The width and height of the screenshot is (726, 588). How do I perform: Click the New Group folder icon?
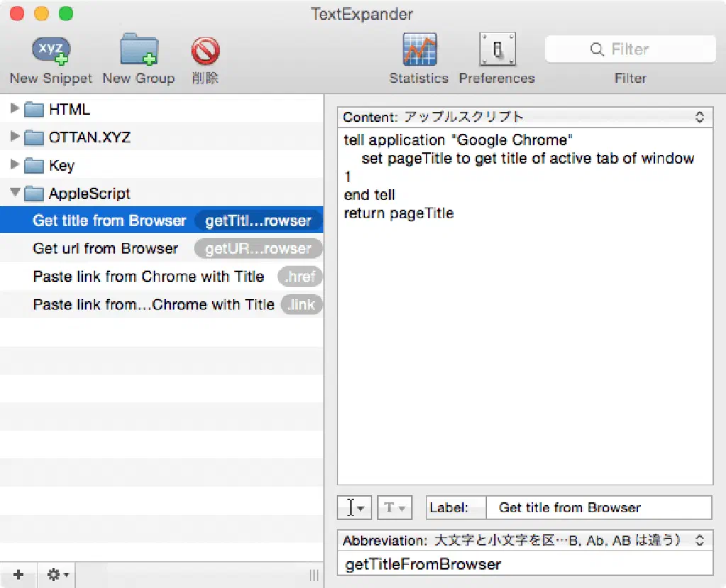point(138,51)
